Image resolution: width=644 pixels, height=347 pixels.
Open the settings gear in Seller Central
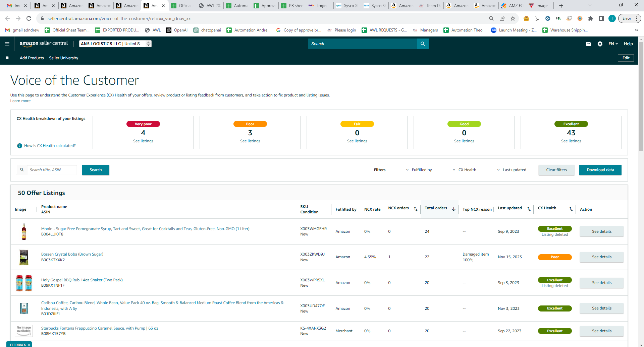pyautogui.click(x=600, y=44)
